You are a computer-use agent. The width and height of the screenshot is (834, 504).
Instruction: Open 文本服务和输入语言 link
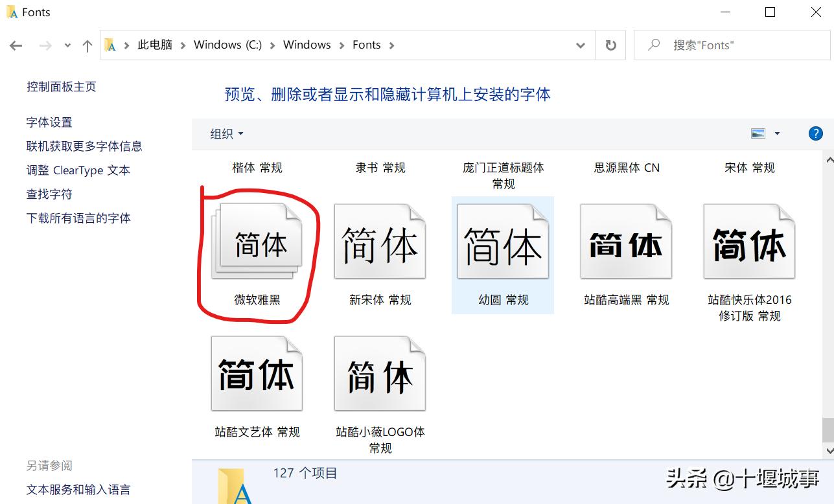tap(78, 490)
